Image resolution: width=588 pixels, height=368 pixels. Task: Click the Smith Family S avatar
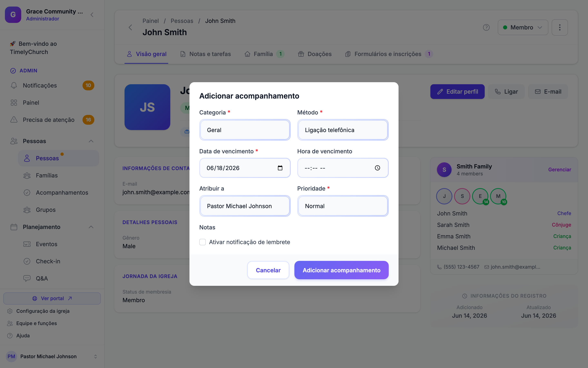444,170
